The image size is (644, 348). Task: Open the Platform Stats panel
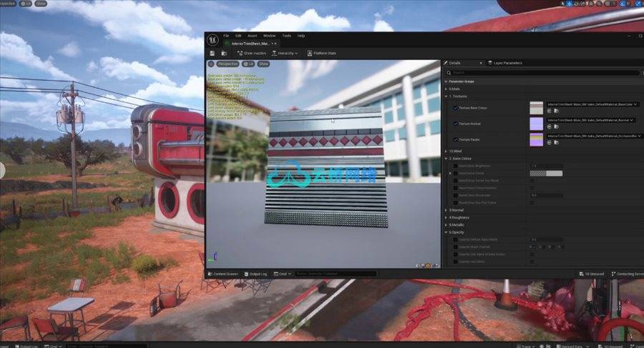click(321, 53)
